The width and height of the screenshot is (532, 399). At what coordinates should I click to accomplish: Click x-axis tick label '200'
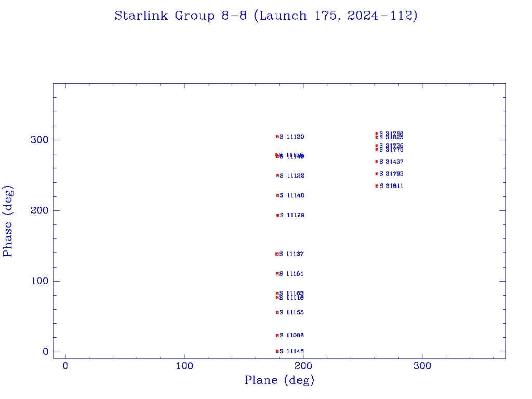[303, 366]
